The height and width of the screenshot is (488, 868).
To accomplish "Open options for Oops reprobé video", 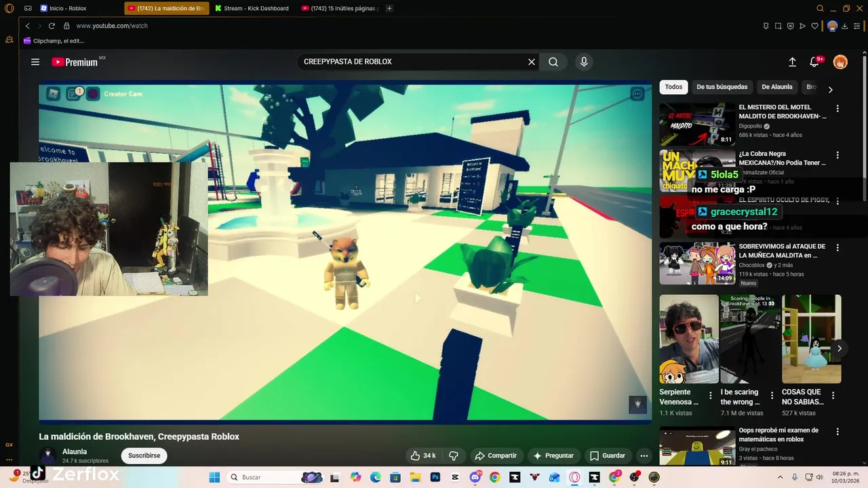I will click(x=837, y=432).
